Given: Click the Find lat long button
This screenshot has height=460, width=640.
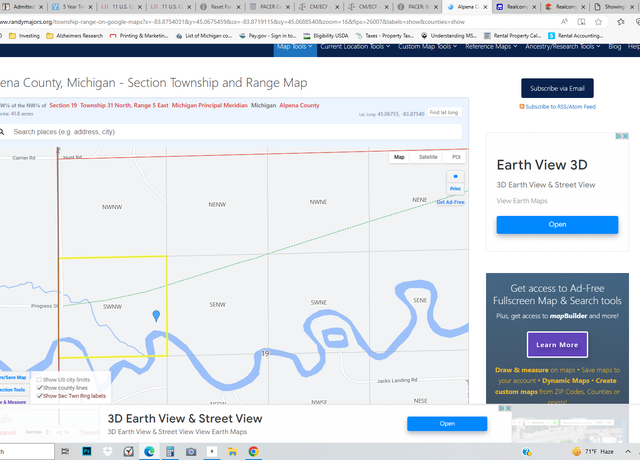Looking at the screenshot, I should click(x=444, y=113).
